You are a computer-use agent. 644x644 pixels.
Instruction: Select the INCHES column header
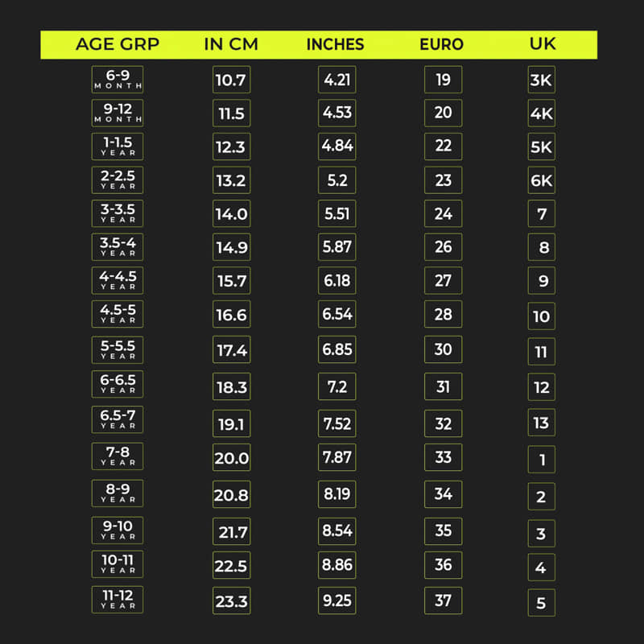pyautogui.click(x=335, y=44)
